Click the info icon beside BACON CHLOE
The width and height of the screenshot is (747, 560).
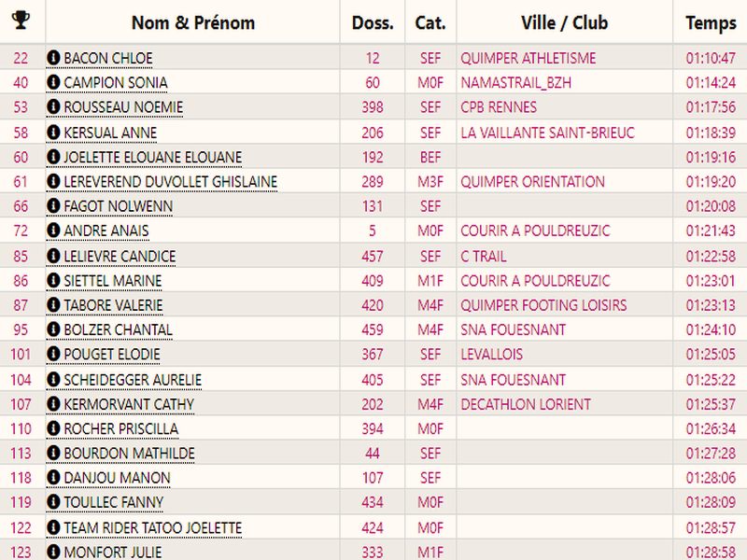53,58
